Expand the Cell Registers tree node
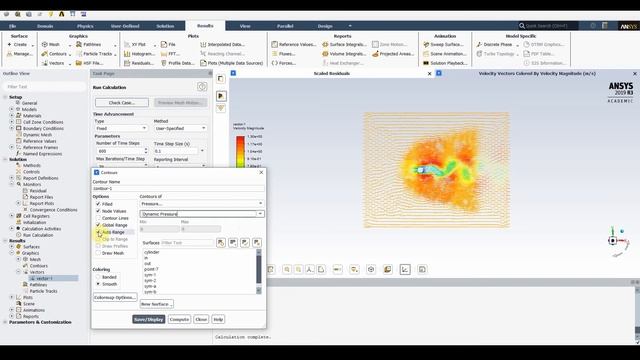Viewport: 640px width, 360px height. point(12,216)
